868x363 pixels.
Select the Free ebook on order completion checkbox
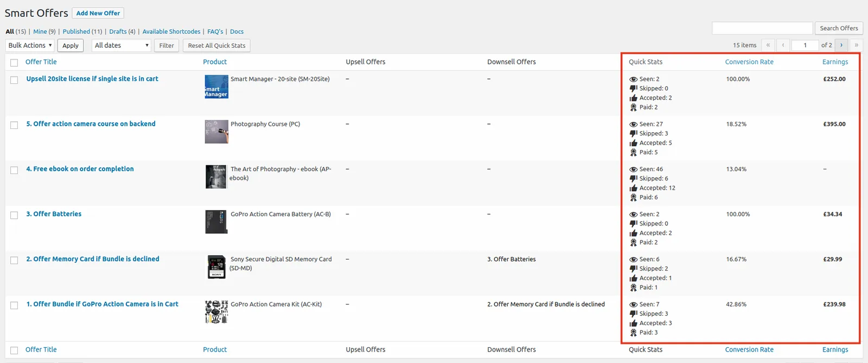coord(14,170)
